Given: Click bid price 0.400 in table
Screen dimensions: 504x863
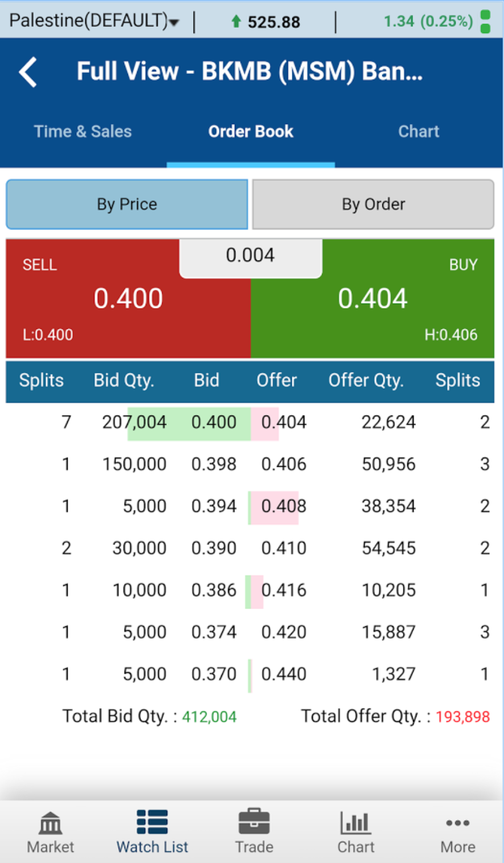Looking at the screenshot, I should [214, 422].
